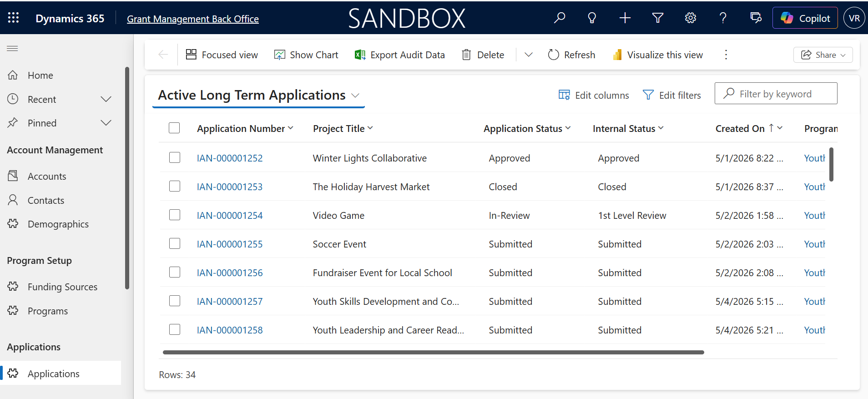Open Project Title column header menu
This screenshot has width=868, height=399.
tap(343, 128)
